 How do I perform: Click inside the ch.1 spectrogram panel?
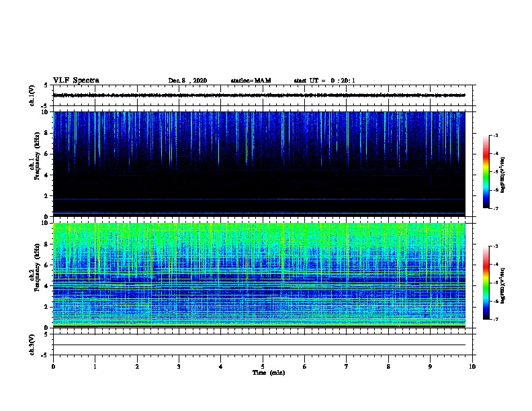[259, 164]
